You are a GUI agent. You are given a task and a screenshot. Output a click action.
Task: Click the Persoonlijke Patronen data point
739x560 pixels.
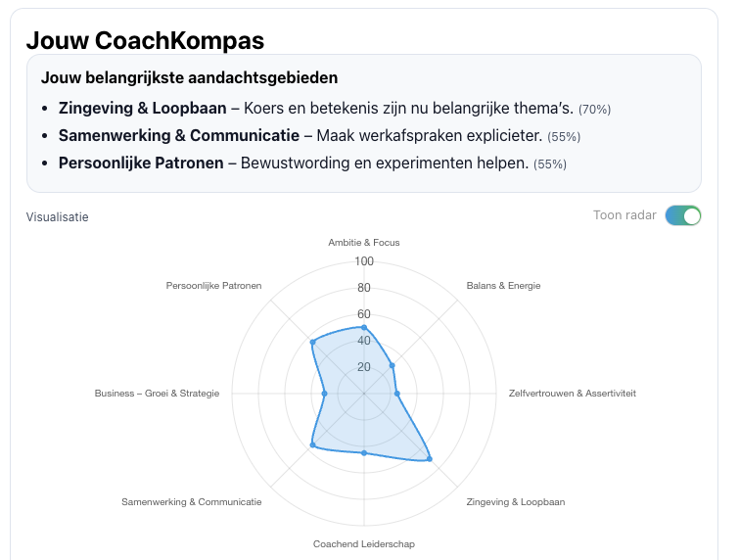[312, 342]
